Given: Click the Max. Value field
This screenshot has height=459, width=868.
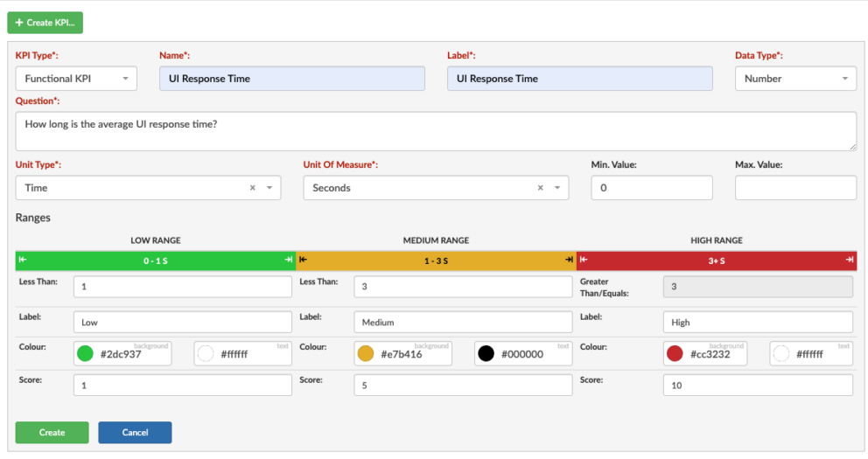Looking at the screenshot, I should (x=795, y=188).
